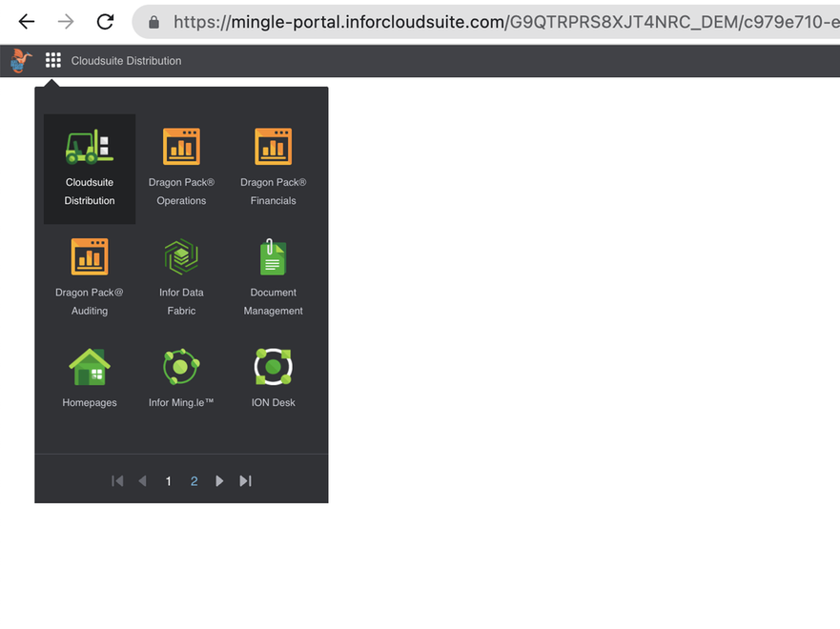This screenshot has height=629, width=840.
Task: Jump to the last page of apps
Action: click(x=245, y=480)
